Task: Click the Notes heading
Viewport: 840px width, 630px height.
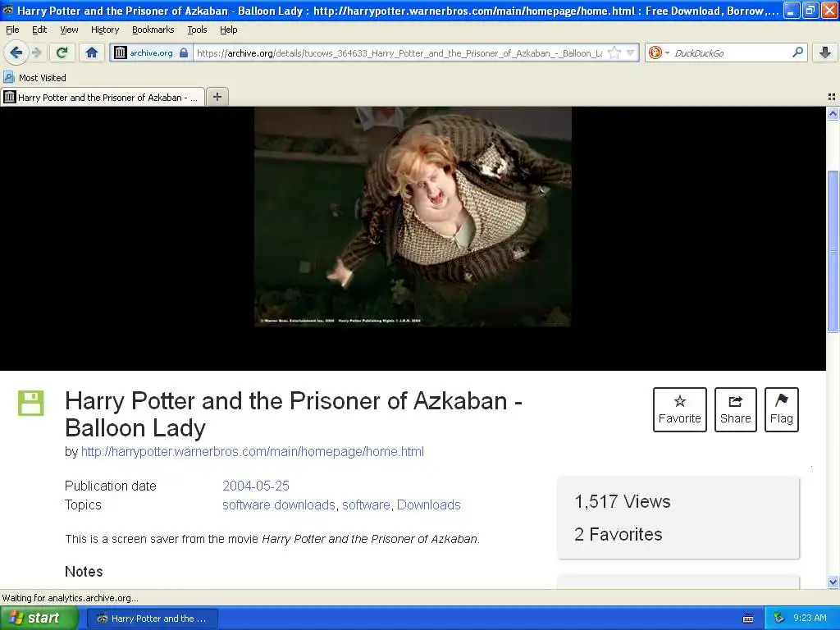Action: (x=84, y=572)
